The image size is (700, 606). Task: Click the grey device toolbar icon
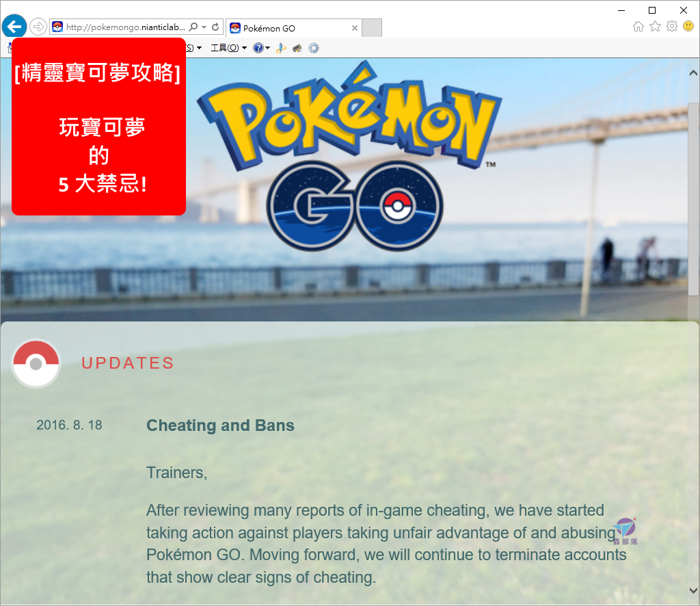click(297, 48)
